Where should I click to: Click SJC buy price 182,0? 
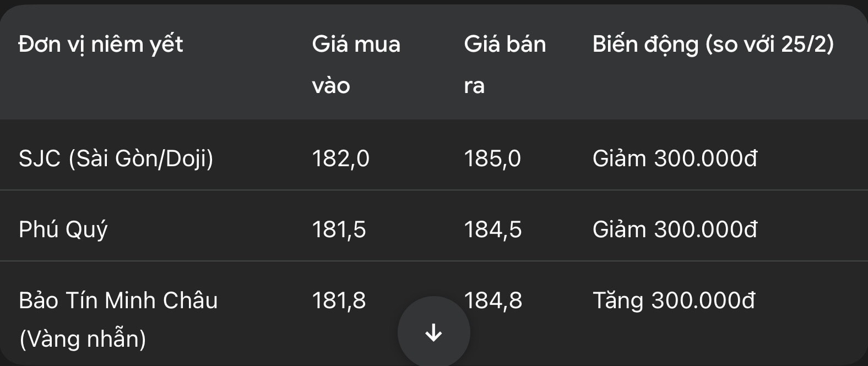pyautogui.click(x=340, y=159)
